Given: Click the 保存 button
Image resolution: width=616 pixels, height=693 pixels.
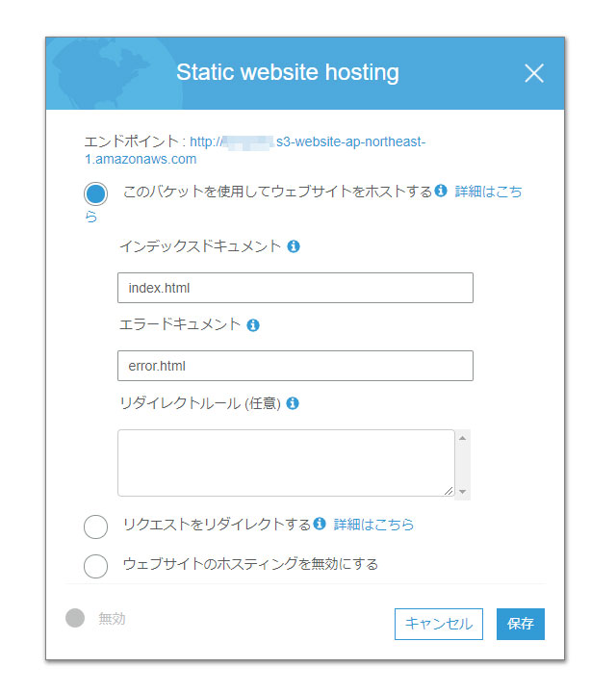Looking at the screenshot, I should coord(520,624).
